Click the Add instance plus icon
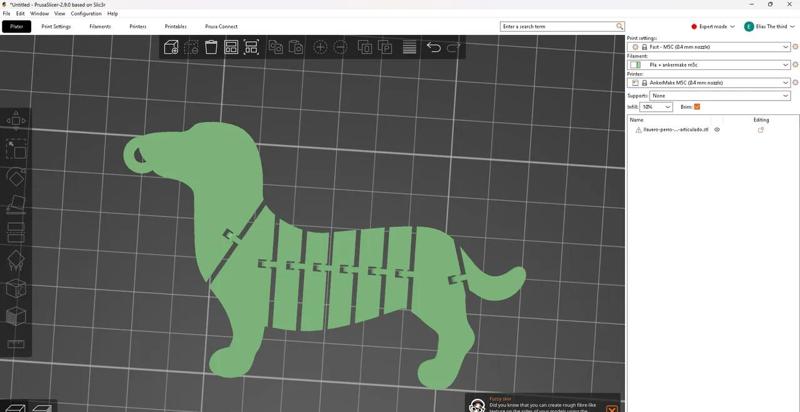The width and height of the screenshot is (800, 412). (x=320, y=47)
